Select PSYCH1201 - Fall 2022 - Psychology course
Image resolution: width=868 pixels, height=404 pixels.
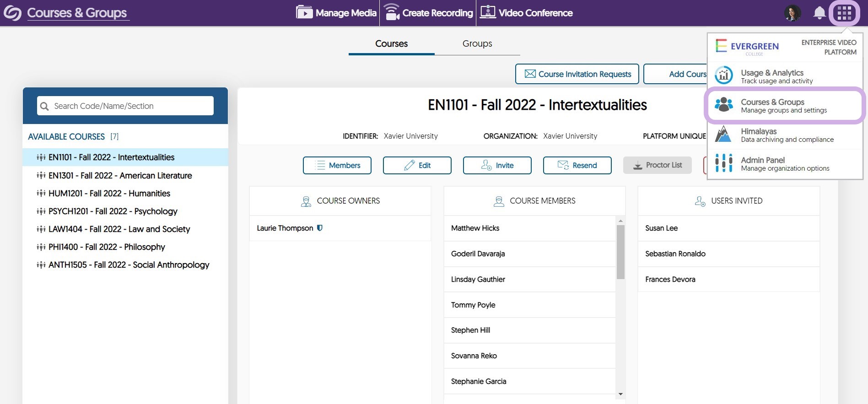tap(113, 211)
